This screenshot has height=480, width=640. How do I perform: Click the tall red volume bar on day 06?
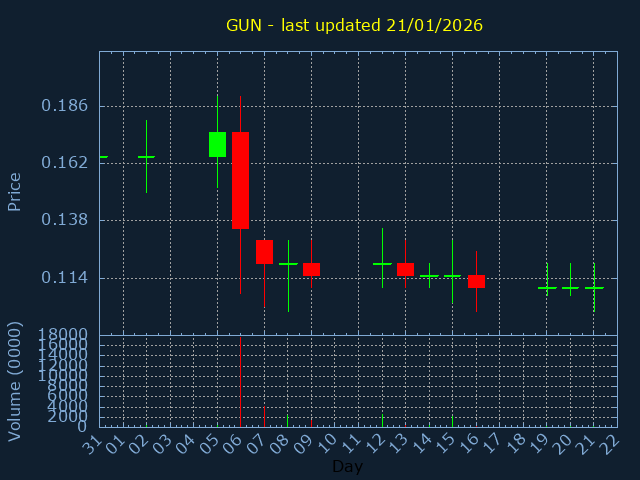point(240,382)
